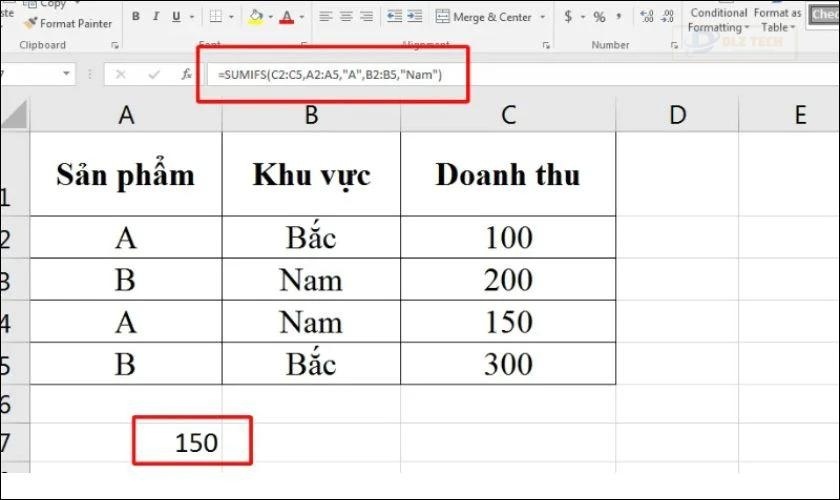Decrease indent
This screenshot has height=500, width=840.
point(394,17)
